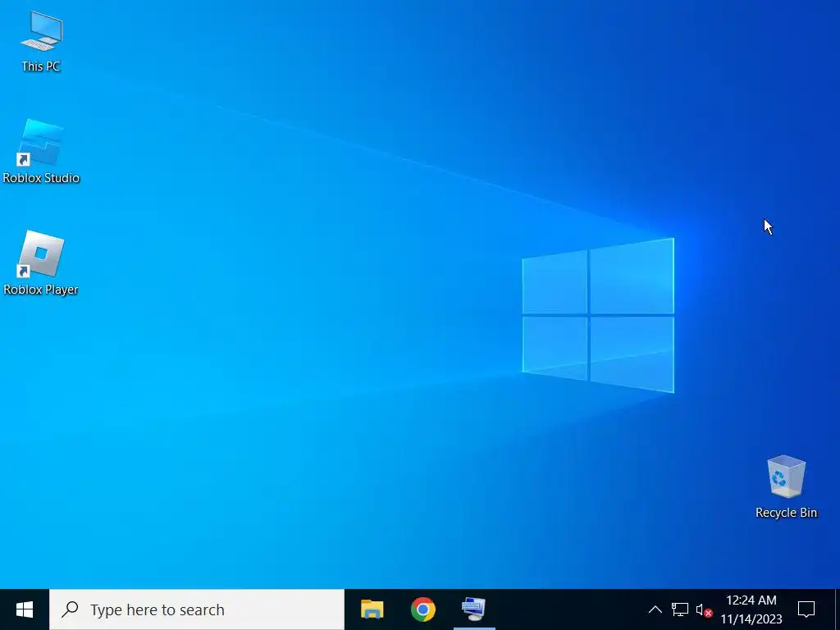The image size is (840, 630).
Task: Select the This PC desktop icon
Action: [x=41, y=42]
